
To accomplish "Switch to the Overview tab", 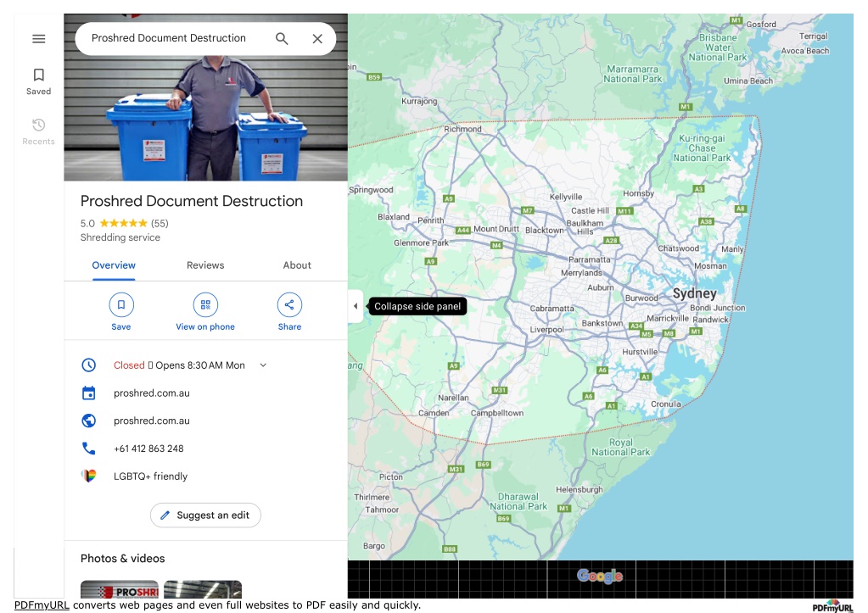I will [114, 265].
